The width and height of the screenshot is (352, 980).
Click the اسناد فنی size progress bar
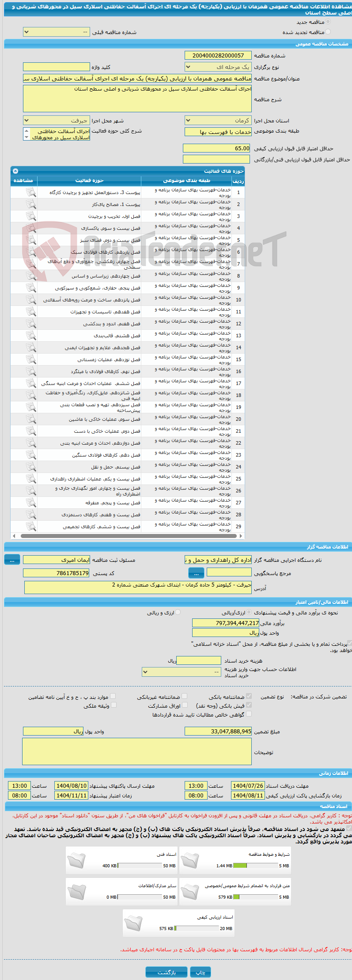coord(140,866)
